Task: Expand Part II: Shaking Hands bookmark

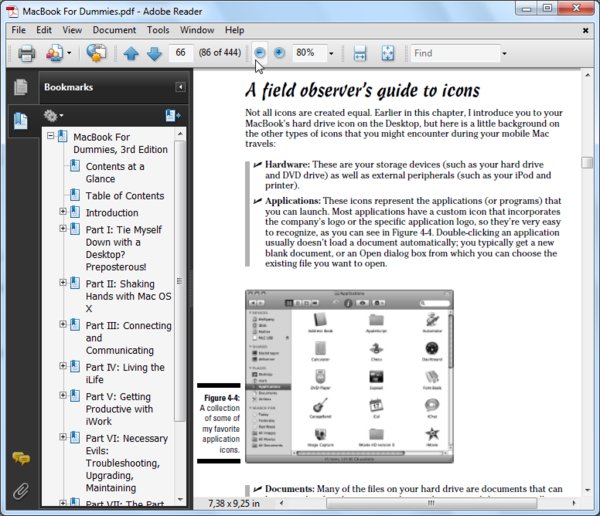Action: coord(63,282)
